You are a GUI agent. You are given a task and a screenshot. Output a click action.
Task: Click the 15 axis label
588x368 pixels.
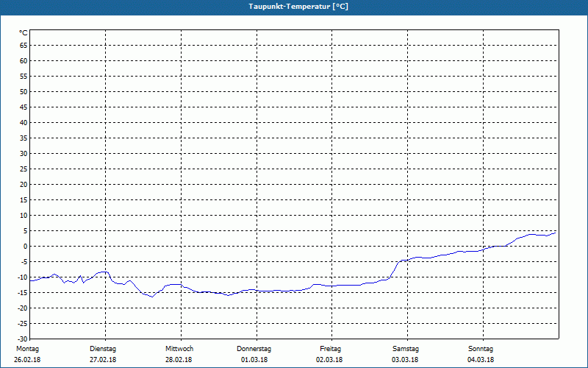click(x=24, y=200)
